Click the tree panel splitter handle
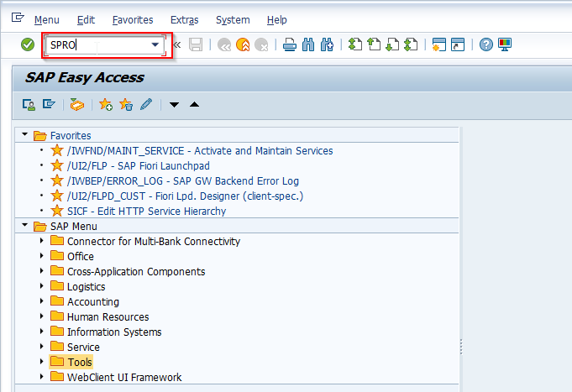 [x=461, y=347]
